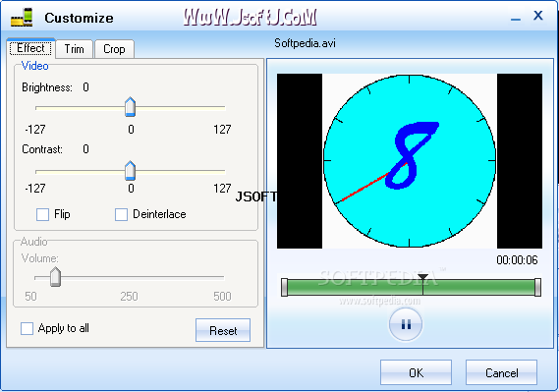
Task: Click the Customize app icon in title bar
Action: (22, 17)
